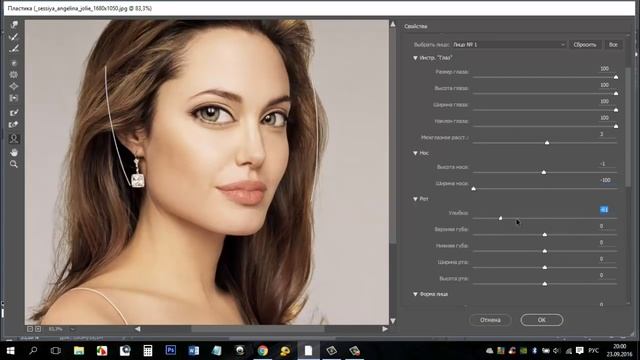Click the canvas scroll right arrow
The image size is (640, 360).
pyautogui.click(x=384, y=329)
